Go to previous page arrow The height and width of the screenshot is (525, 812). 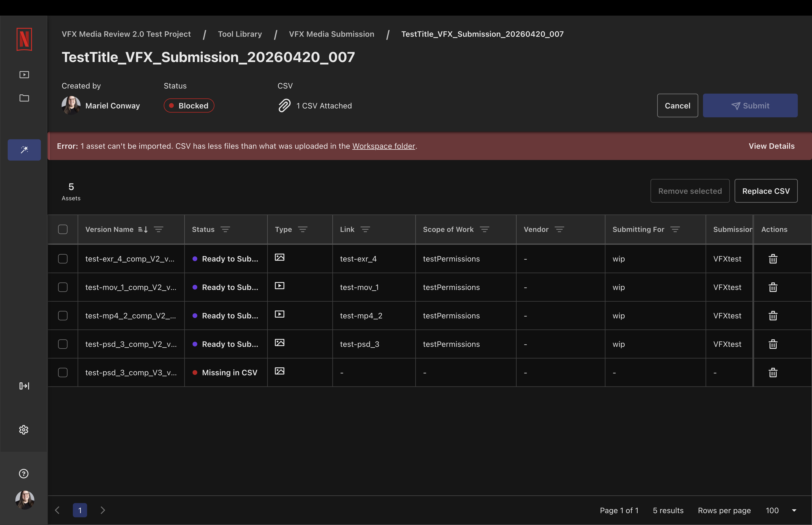pos(57,510)
